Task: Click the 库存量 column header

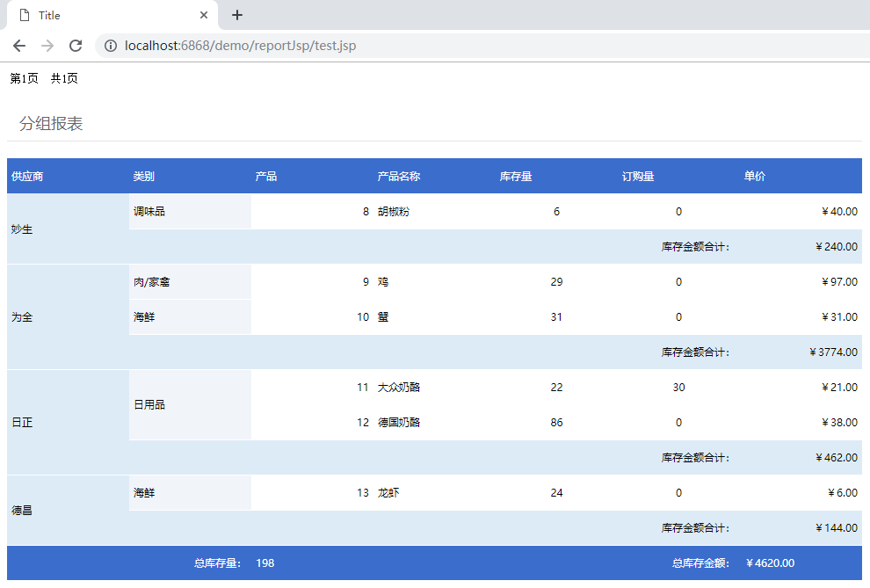Action: [516, 177]
